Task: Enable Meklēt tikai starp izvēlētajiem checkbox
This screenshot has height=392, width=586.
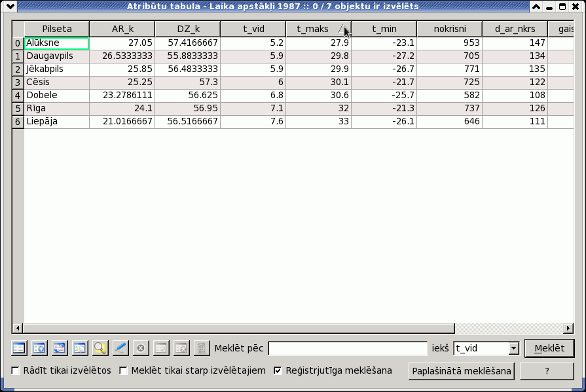Action: click(x=123, y=370)
